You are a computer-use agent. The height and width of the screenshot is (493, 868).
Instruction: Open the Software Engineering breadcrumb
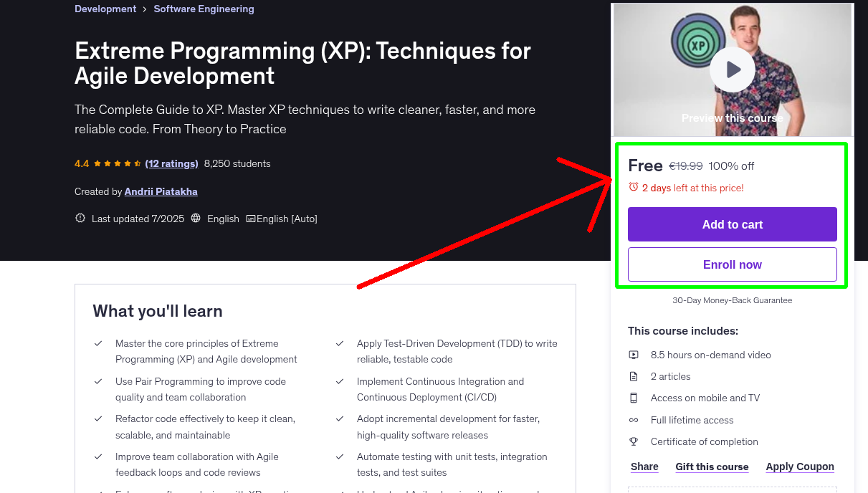[x=204, y=9]
